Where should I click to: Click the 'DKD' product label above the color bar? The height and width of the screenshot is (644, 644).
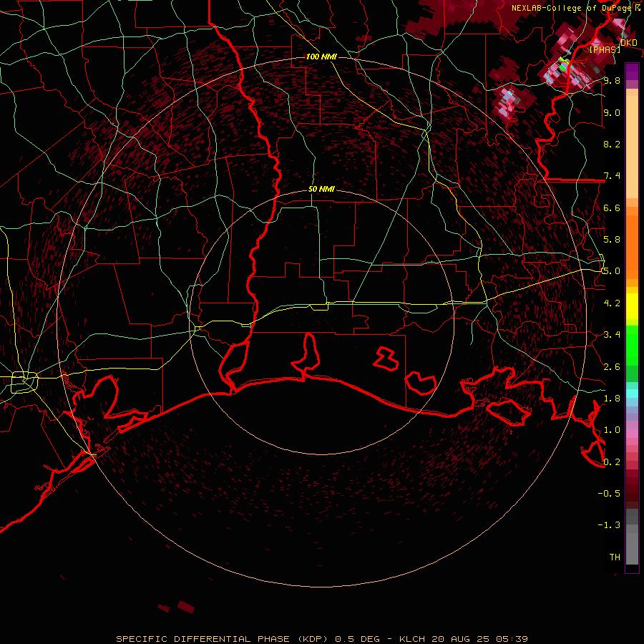[x=629, y=43]
